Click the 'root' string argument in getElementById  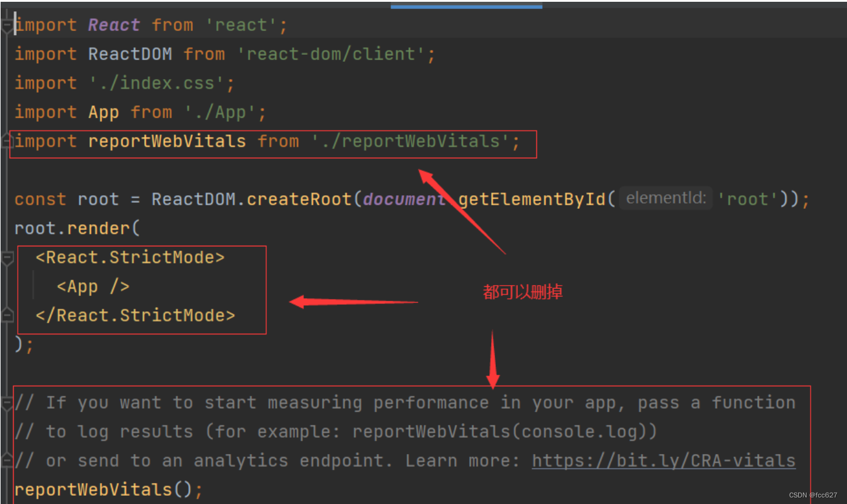(748, 199)
